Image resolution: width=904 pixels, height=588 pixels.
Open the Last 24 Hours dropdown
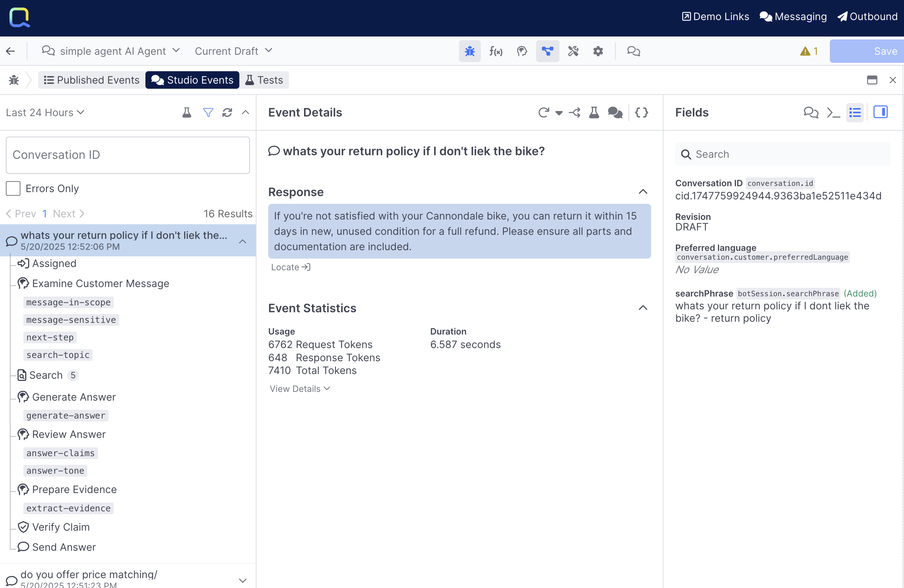[x=45, y=112]
